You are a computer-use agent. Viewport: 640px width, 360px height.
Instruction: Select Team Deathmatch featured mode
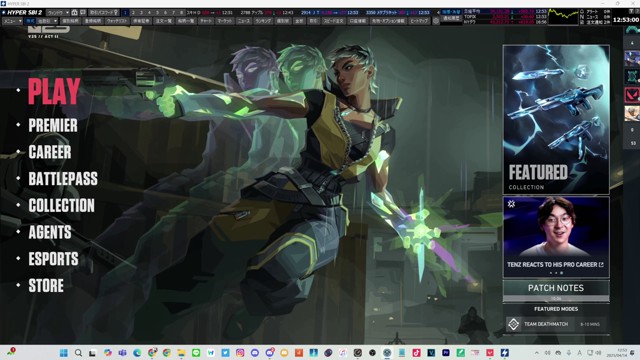click(x=556, y=324)
